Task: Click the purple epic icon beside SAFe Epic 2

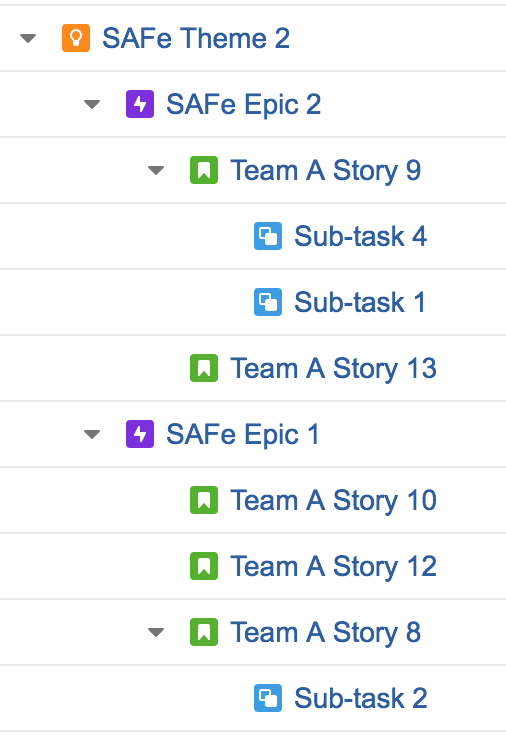Action: pyautogui.click(x=140, y=104)
